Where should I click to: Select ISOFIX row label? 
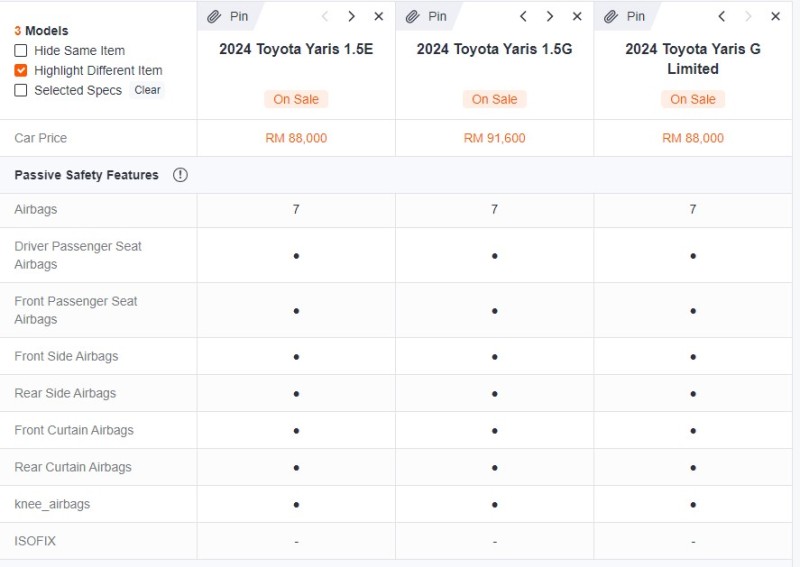coord(35,541)
